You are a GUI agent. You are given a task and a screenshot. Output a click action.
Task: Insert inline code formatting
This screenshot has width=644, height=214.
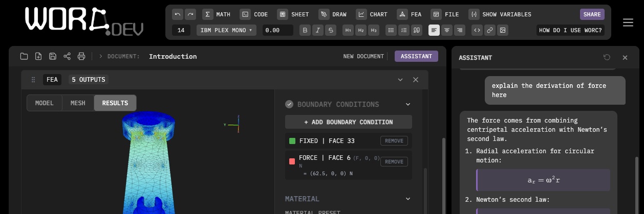coord(477,30)
